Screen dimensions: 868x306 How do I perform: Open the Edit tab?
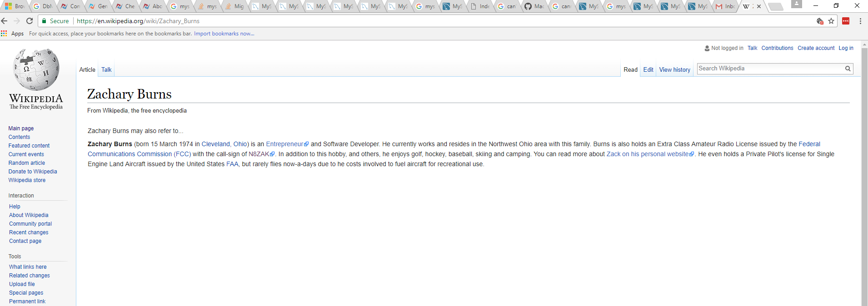pyautogui.click(x=648, y=69)
